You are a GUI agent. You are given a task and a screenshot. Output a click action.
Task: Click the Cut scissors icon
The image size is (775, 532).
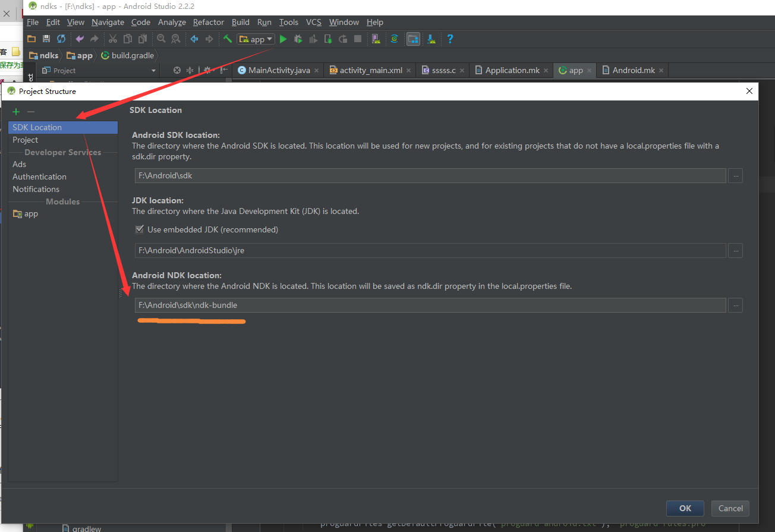tap(113, 39)
